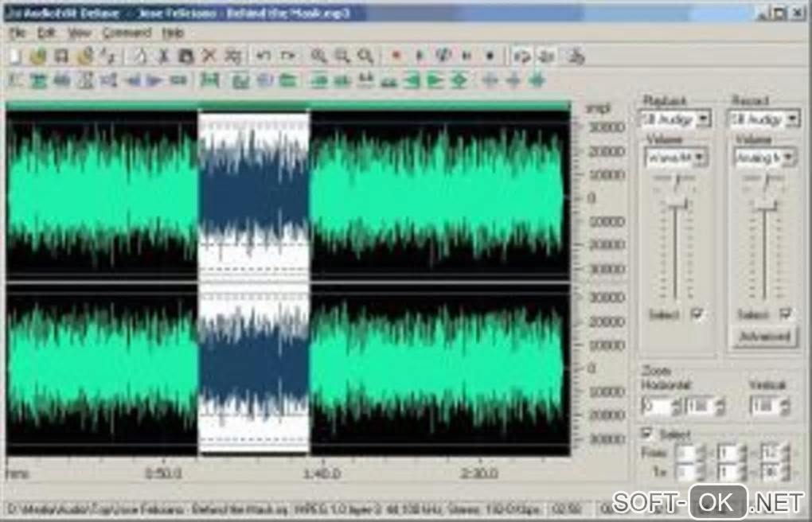Viewport: 812px width, 522px height.
Task: Click the third magnifier zoom icon
Action: click(x=365, y=56)
